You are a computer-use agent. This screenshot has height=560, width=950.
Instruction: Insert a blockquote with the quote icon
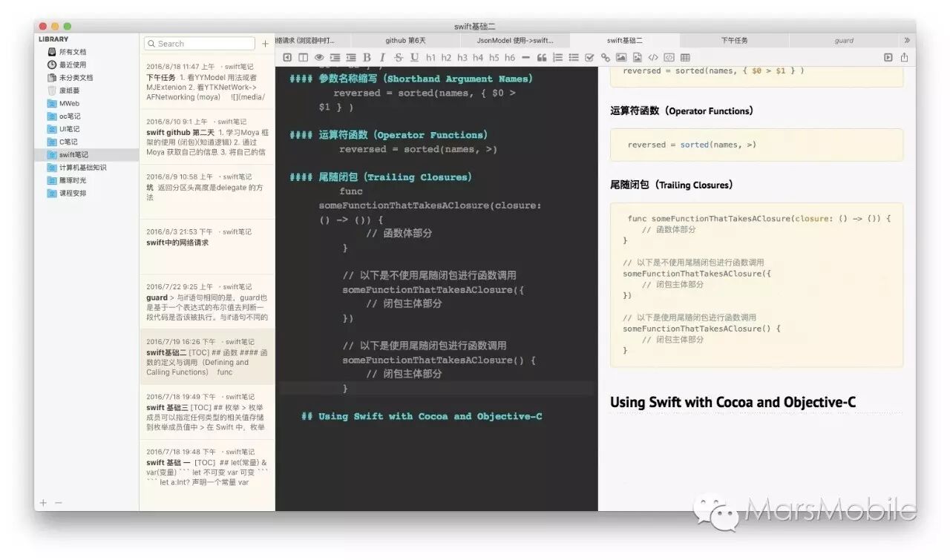coord(542,57)
